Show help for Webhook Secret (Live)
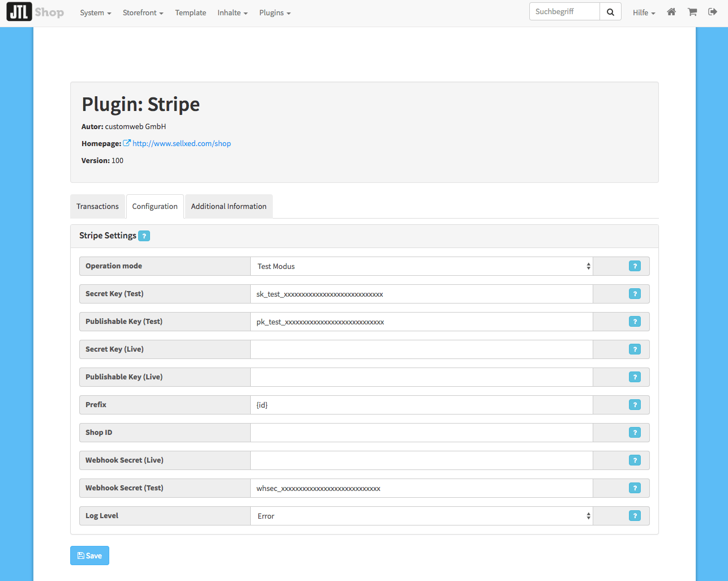Viewport: 728px width, 581px height. (635, 460)
